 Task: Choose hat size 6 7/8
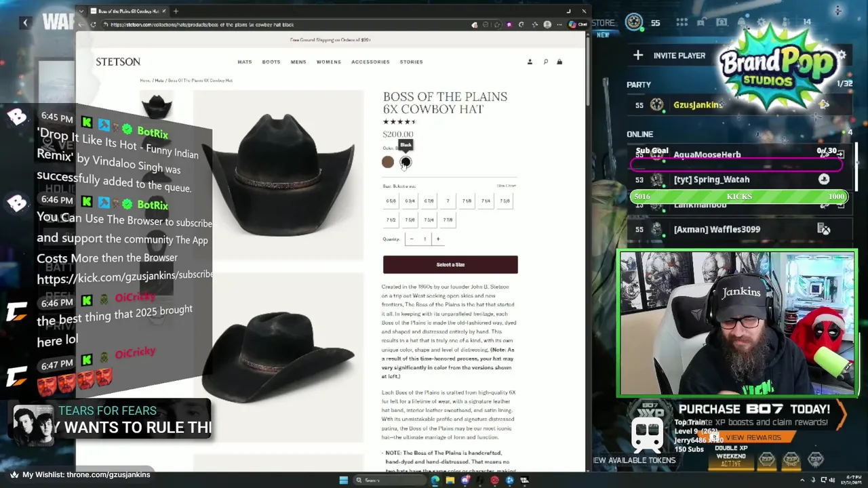429,201
